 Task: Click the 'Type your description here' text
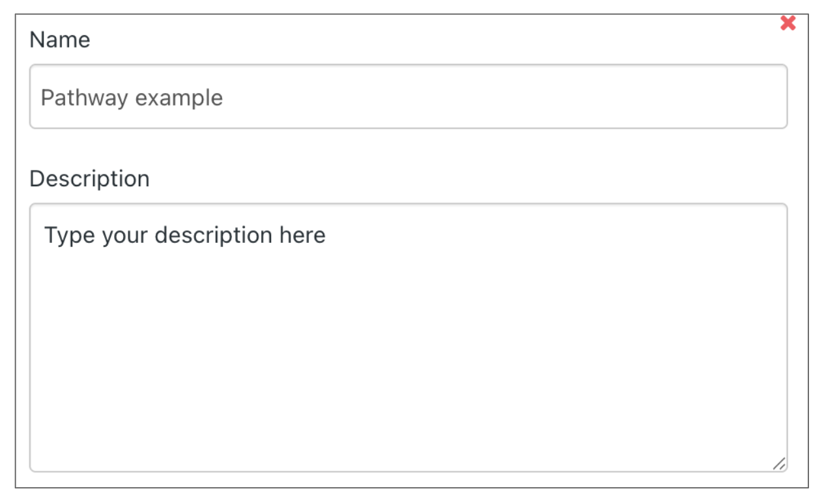[x=184, y=235]
